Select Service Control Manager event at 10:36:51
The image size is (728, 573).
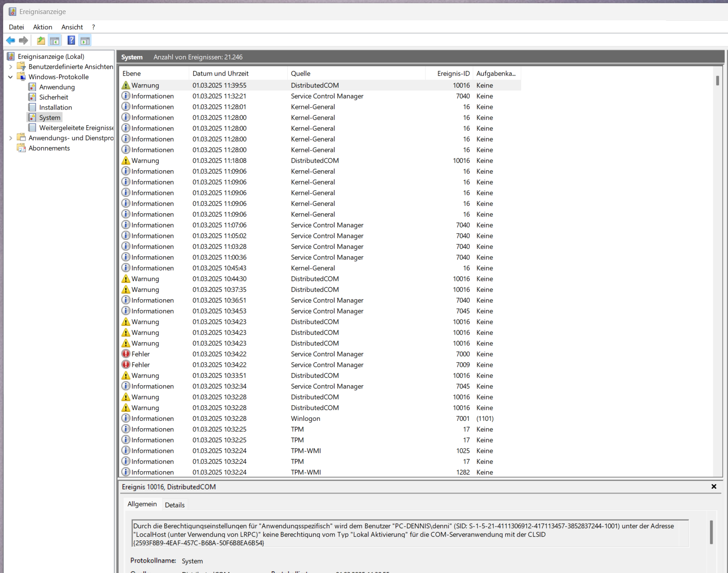320,300
